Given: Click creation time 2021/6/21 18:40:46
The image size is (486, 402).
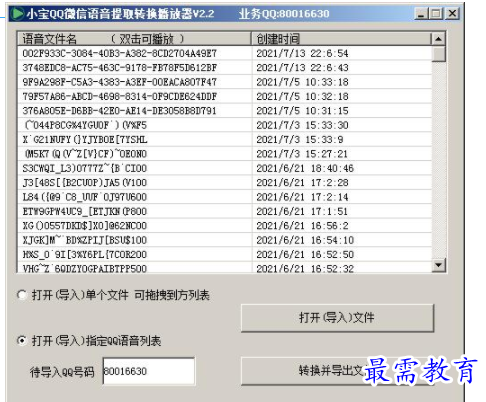Looking at the screenshot, I should pos(305,168).
